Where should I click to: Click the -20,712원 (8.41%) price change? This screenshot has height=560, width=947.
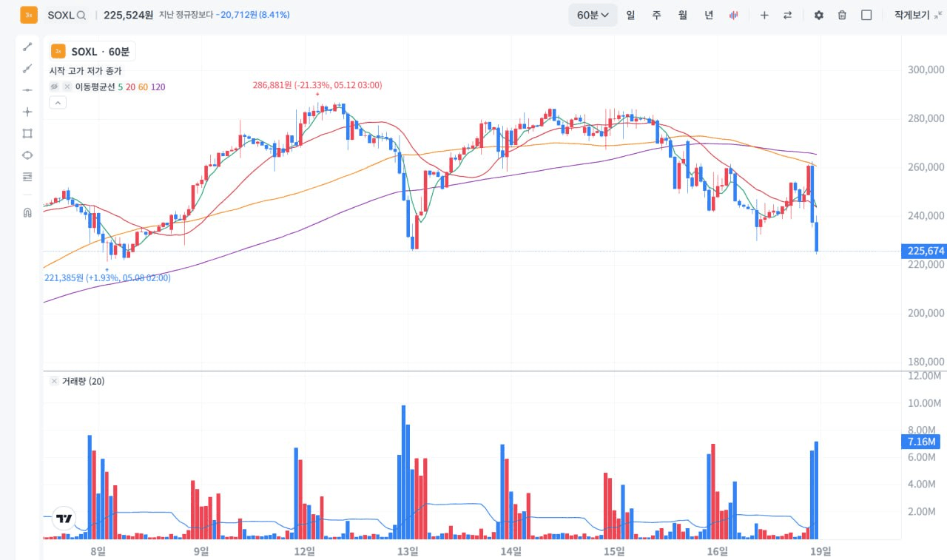point(253,15)
